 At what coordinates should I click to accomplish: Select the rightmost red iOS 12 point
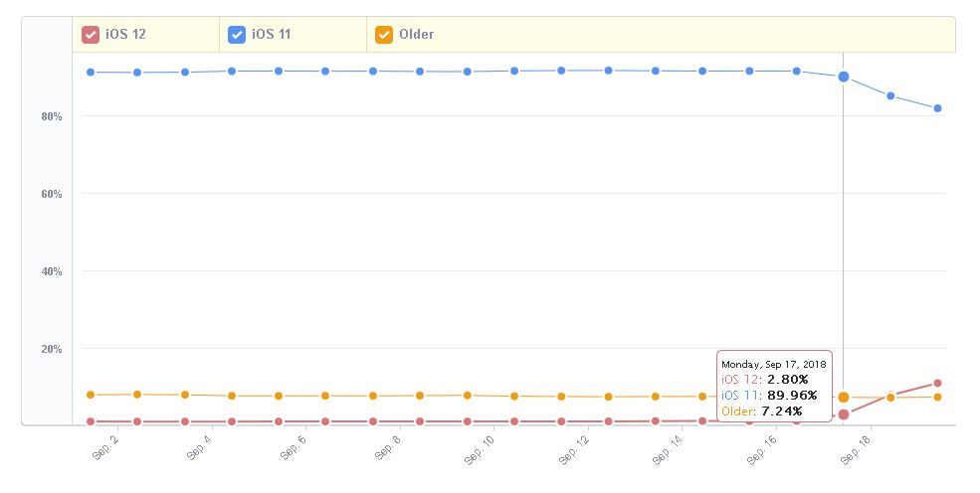coord(938,384)
